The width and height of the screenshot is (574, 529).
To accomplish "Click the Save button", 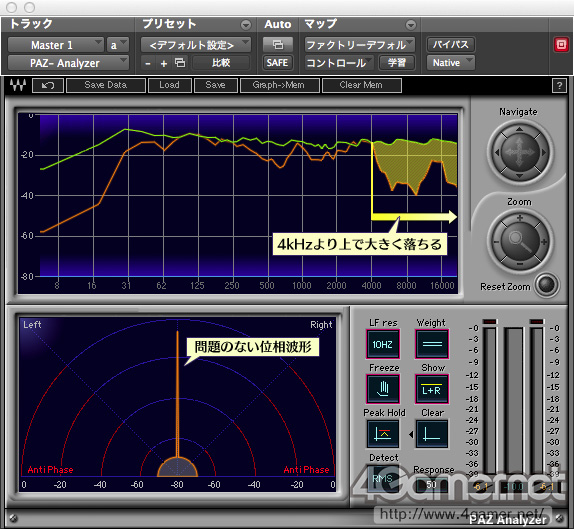I will click(216, 85).
